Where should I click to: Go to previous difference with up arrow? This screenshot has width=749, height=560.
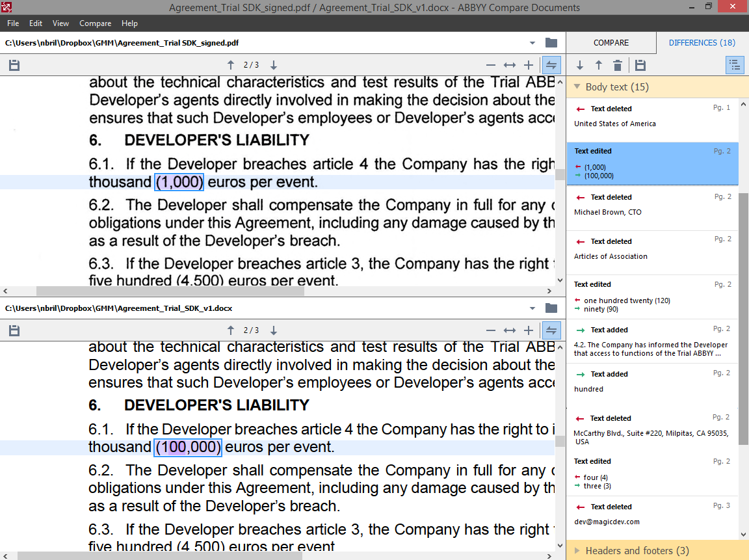[599, 66]
